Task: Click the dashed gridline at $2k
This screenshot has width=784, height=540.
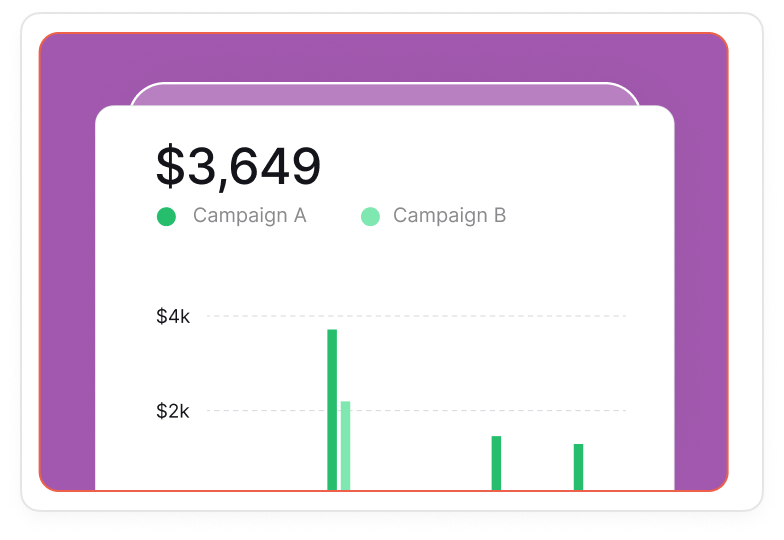Action: coord(450,411)
